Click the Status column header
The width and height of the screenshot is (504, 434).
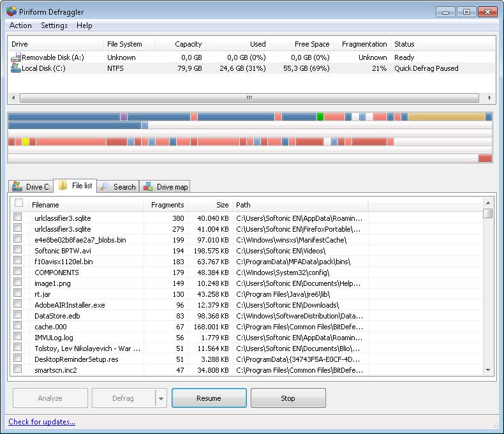pyautogui.click(x=443, y=44)
